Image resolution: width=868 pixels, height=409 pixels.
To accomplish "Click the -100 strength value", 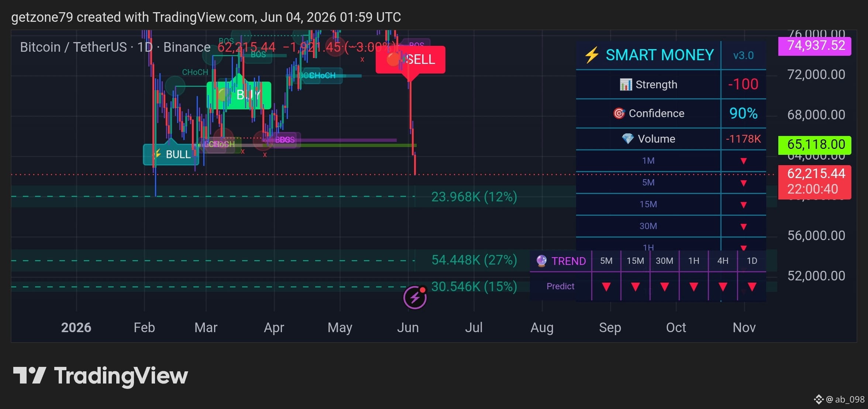I will pyautogui.click(x=743, y=84).
